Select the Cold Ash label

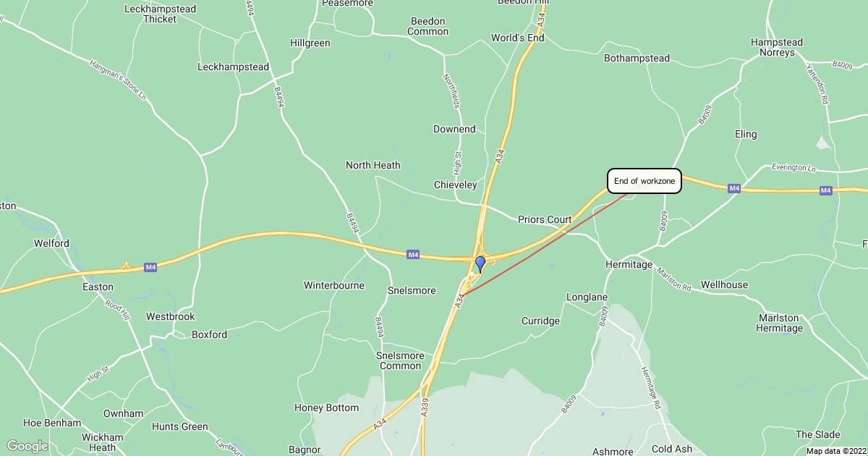tap(672, 449)
